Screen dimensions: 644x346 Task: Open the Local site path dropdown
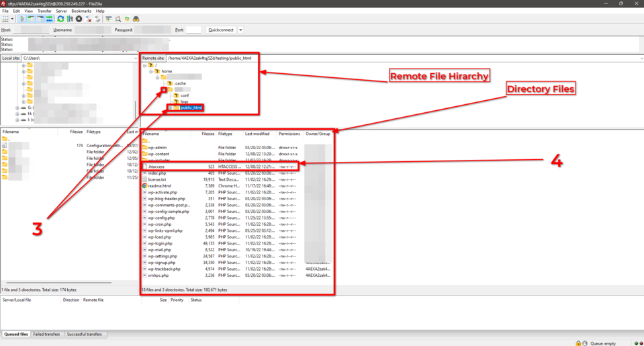(x=136, y=58)
